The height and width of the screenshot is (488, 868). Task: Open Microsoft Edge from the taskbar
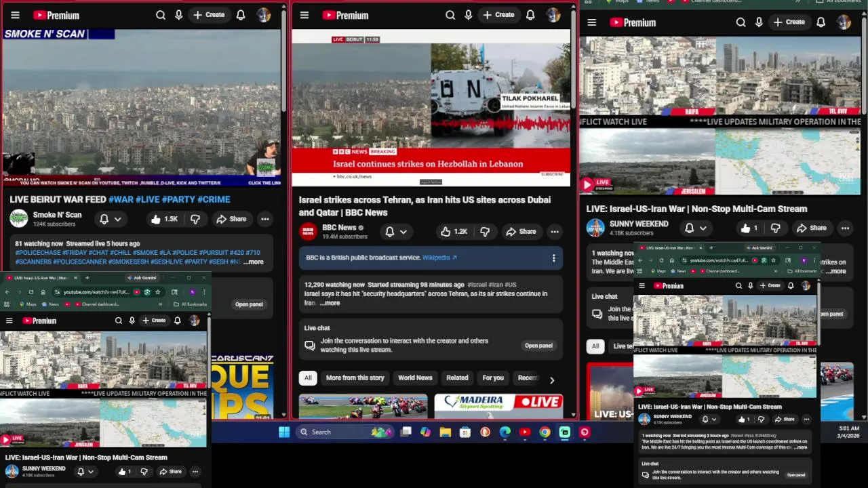pos(505,432)
